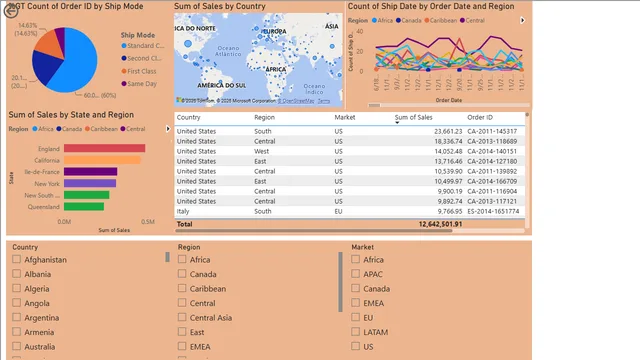Click First Class legend item
This screenshot has height=360, width=640.
139,71
